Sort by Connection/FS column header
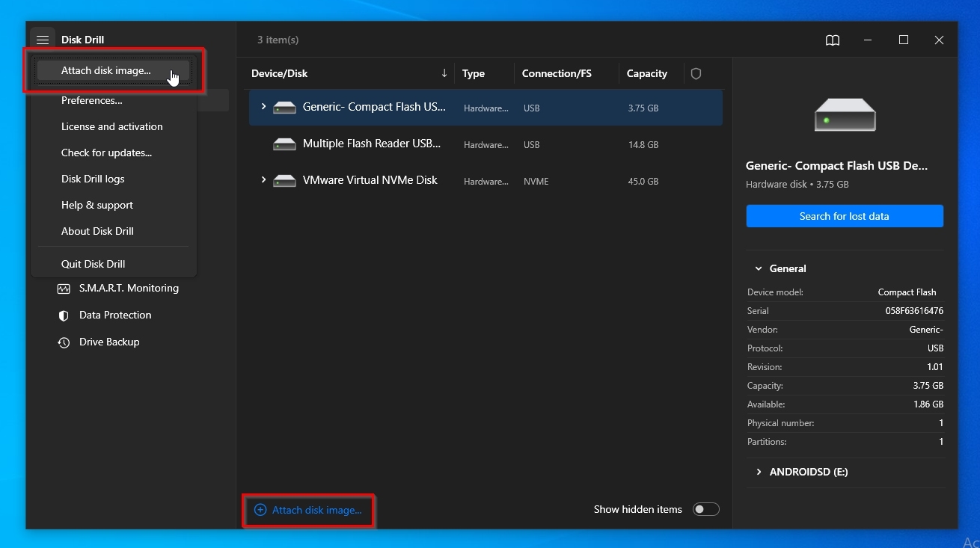Viewport: 980px width, 548px height. (557, 73)
